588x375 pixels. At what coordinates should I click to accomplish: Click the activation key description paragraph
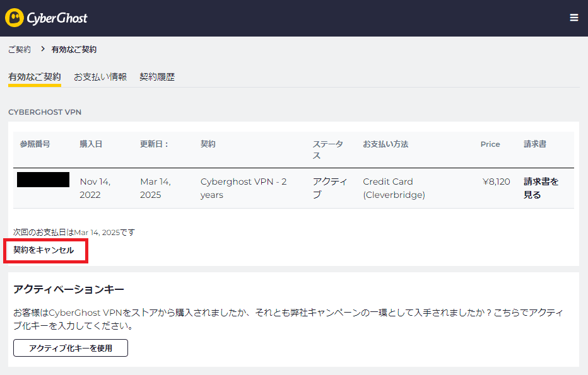(288, 319)
